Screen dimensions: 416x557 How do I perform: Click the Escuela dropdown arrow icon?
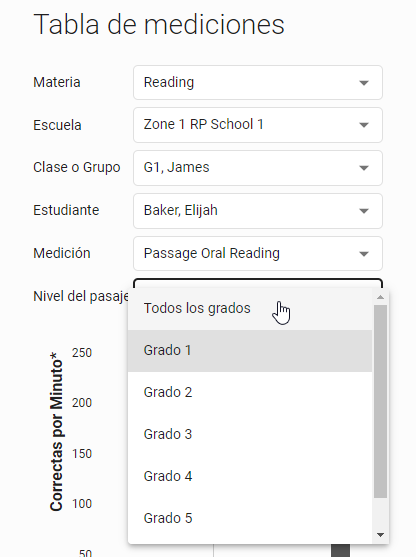[x=363, y=125]
